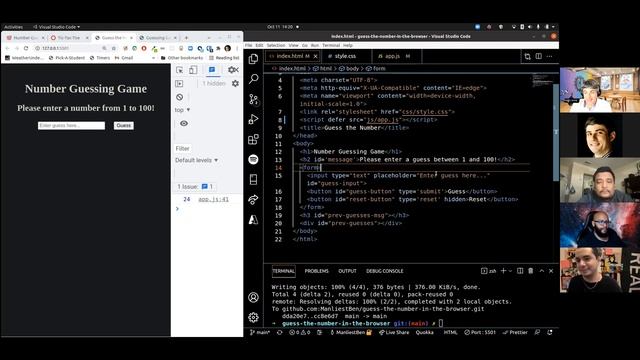
Task: Toggle live expression eye icon in DevTools
Action: [184, 123]
